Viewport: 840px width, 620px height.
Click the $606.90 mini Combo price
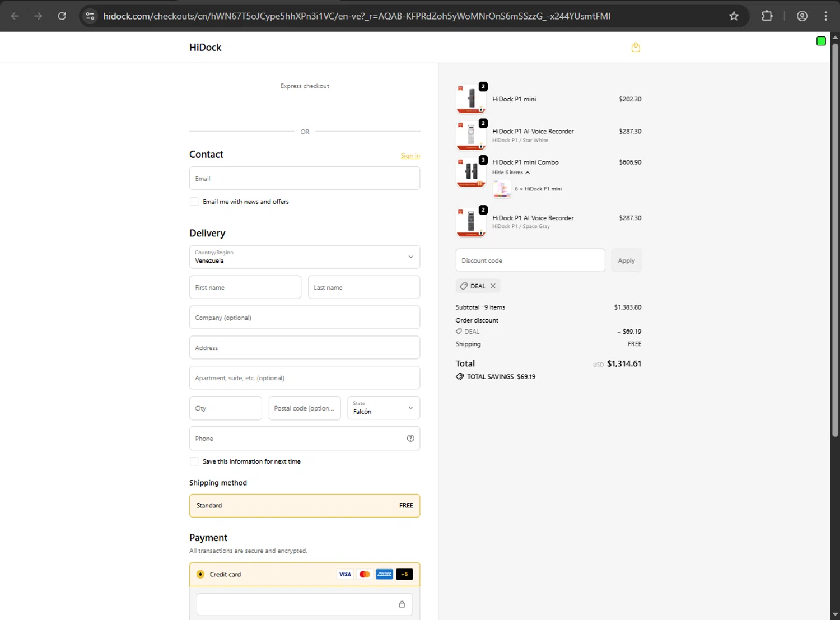630,162
